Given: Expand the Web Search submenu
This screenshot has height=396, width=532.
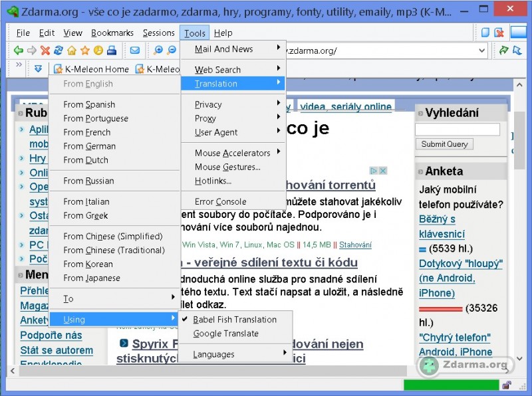Looking at the screenshot, I should pos(233,70).
